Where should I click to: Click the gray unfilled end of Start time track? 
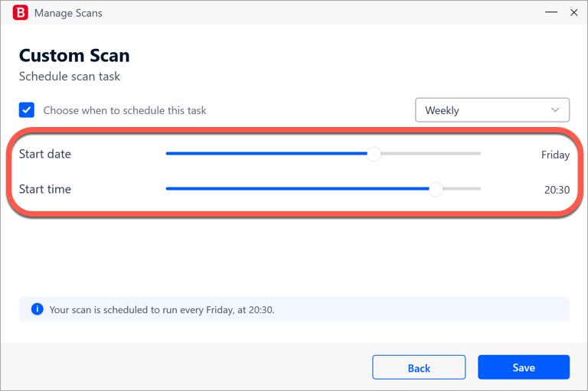pos(462,189)
